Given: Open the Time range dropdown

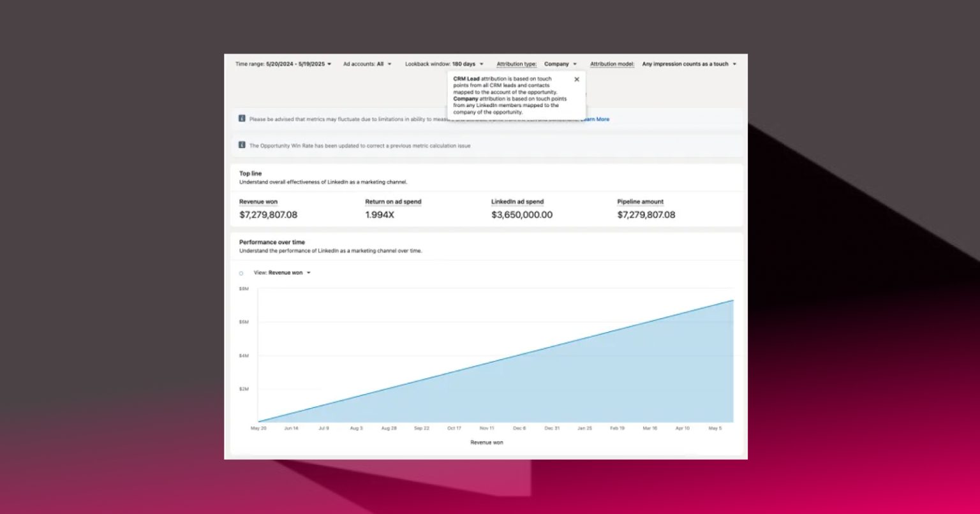Looking at the screenshot, I should (x=284, y=64).
